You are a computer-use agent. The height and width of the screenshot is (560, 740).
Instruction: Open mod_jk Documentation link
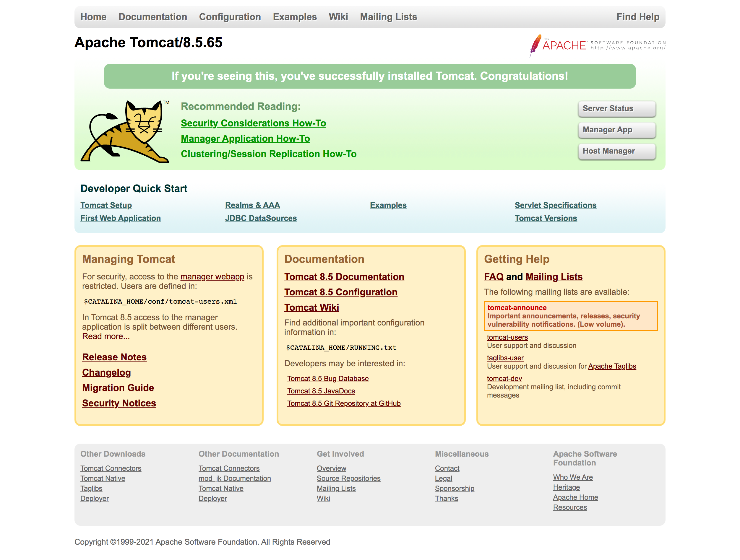pos(235,478)
